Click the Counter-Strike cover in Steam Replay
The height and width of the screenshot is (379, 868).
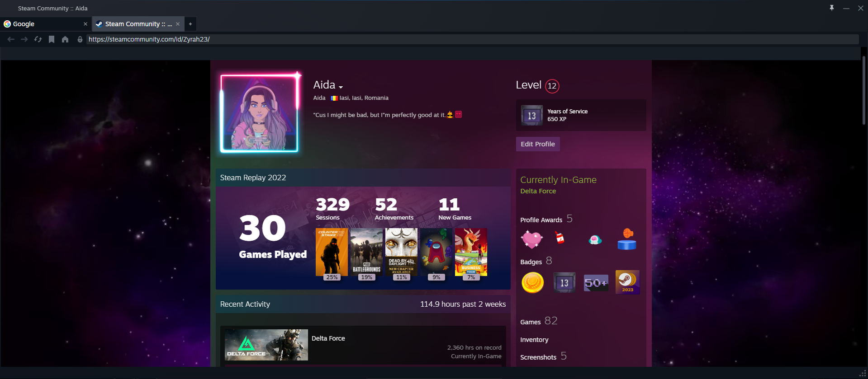(332, 252)
